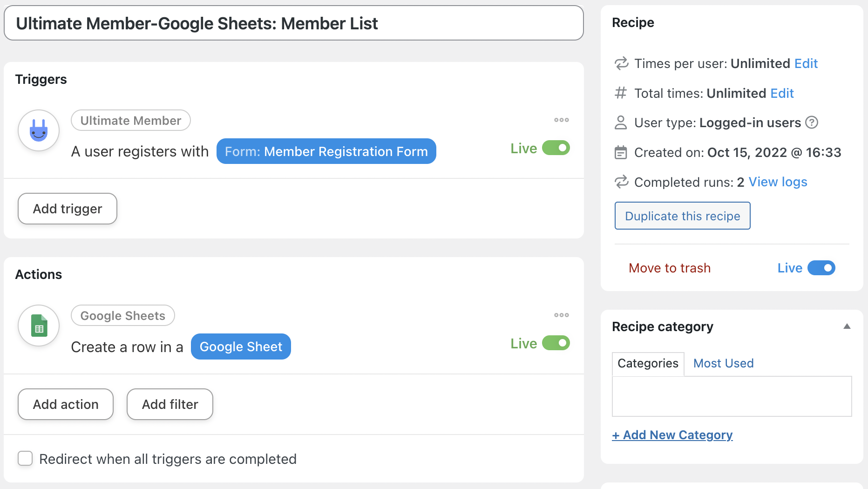Click the Google Sheets document icon
Viewport: 868px width, 489px height.
click(x=39, y=326)
